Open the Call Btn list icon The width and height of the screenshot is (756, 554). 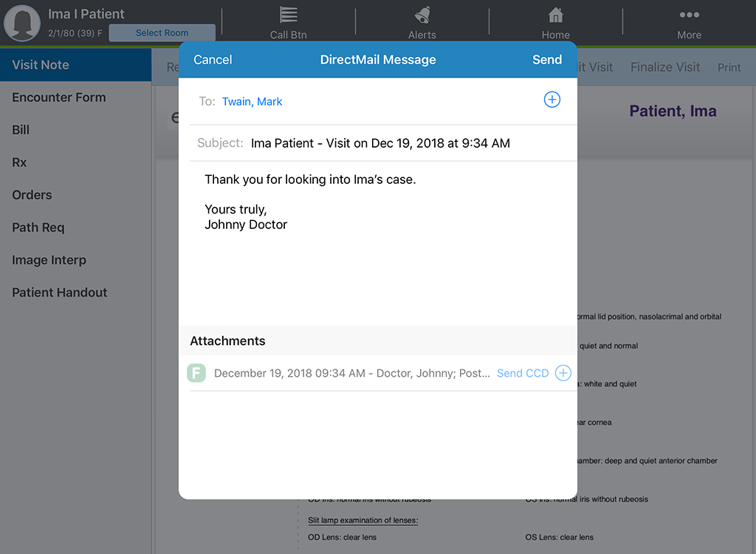click(x=289, y=15)
